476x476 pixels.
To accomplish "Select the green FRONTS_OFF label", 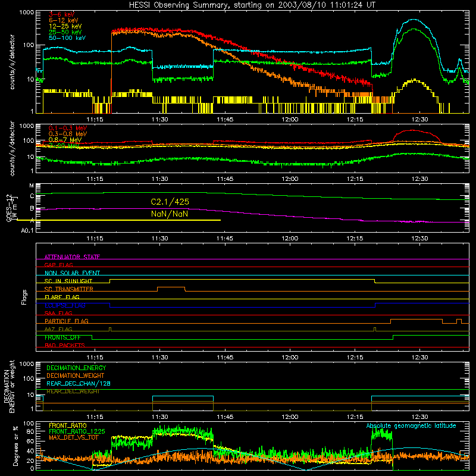I will click(x=62, y=337).
